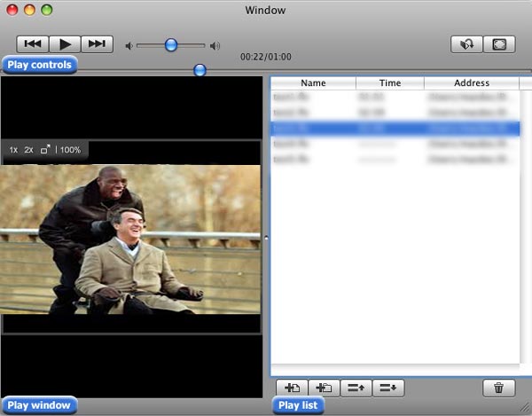Image resolution: width=532 pixels, height=416 pixels.
Task: Sort playlist by Address column
Action: coord(472,83)
